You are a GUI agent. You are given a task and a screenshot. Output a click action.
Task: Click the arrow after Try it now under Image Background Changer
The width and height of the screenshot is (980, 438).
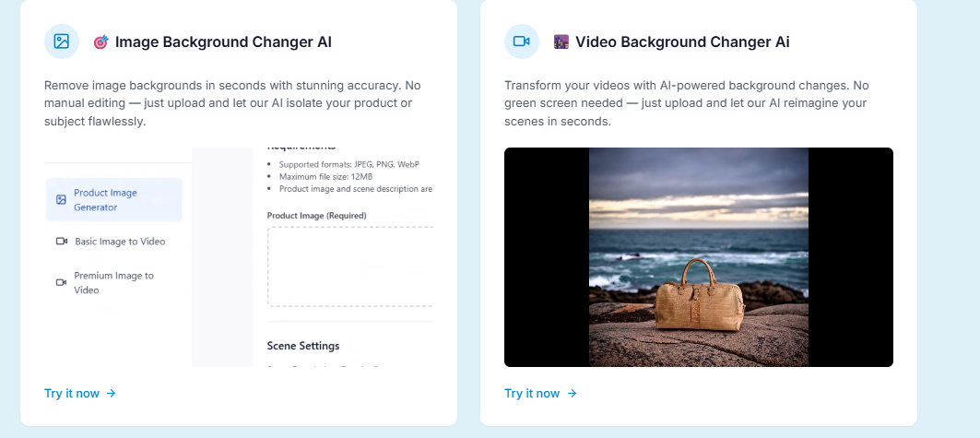111,393
